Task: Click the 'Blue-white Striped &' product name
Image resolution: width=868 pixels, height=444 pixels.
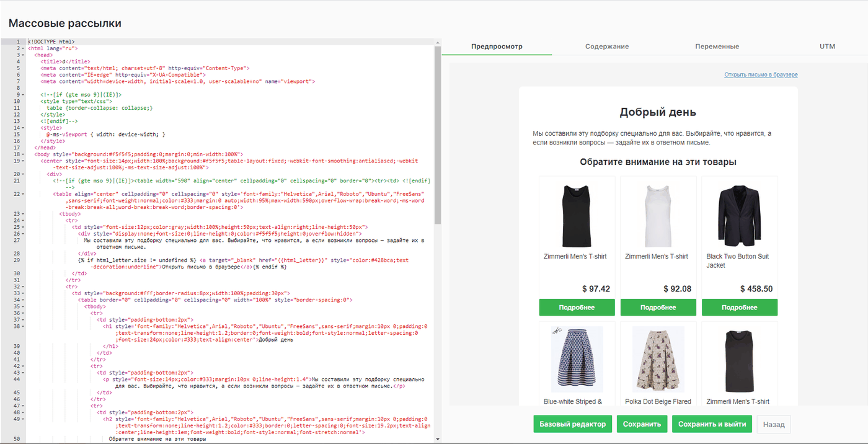Action: click(573, 402)
